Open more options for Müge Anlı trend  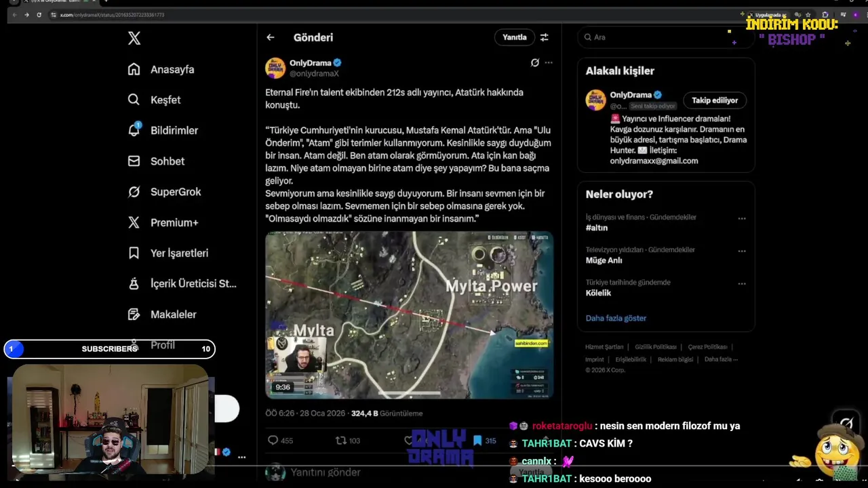[742, 251]
